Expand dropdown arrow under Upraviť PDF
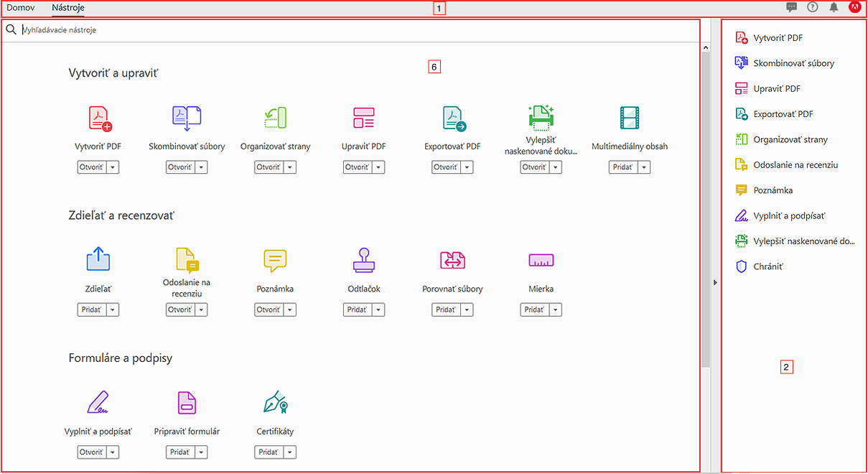Image resolution: width=868 pixels, height=474 pixels. click(x=378, y=167)
